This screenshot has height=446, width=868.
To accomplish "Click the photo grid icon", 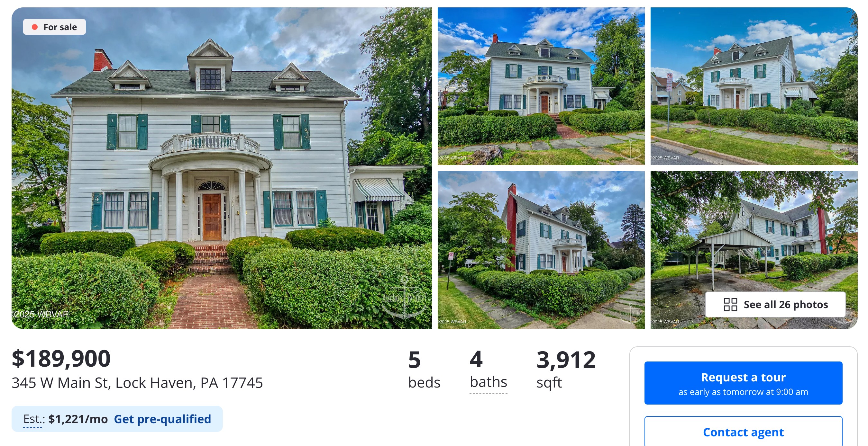I will [730, 304].
